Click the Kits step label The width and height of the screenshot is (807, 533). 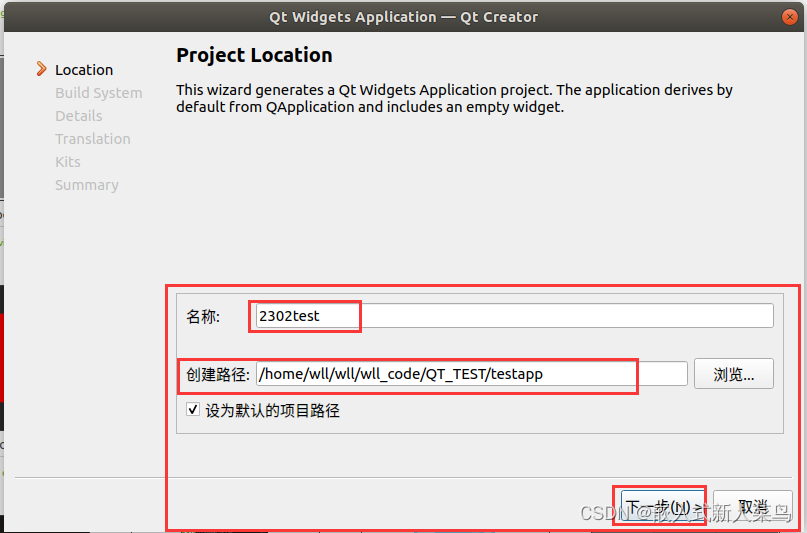pyautogui.click(x=68, y=162)
